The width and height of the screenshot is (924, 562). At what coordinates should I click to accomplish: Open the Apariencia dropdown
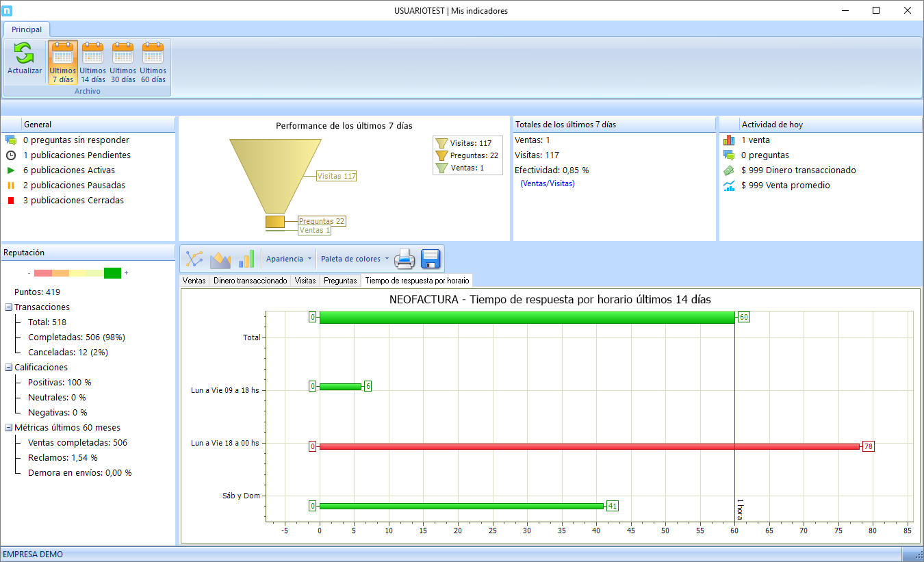(x=289, y=259)
